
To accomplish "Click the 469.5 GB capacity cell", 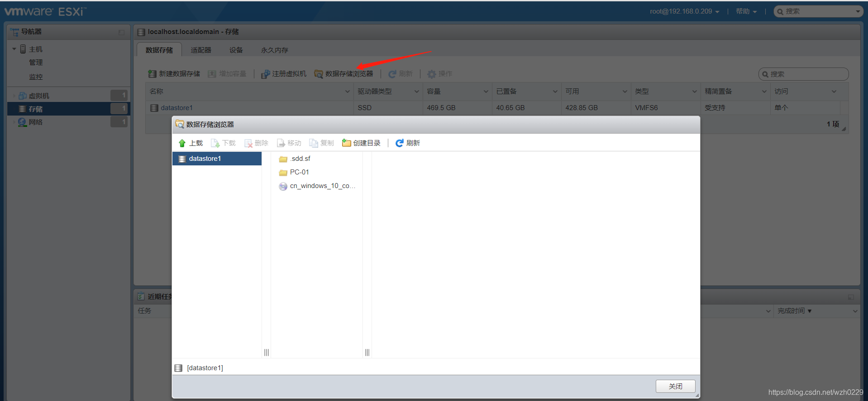I will coord(457,108).
